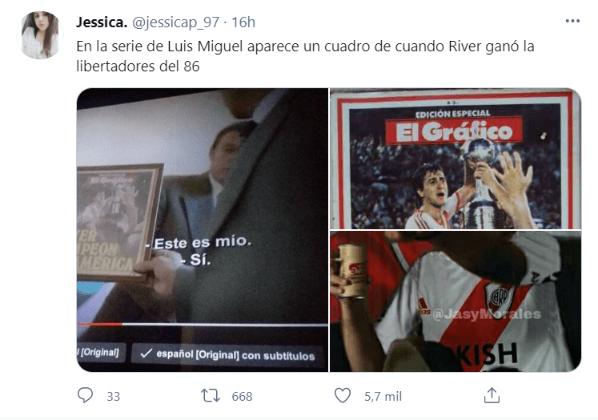Click the tweet text about Luis Miguel series

pos(305,56)
